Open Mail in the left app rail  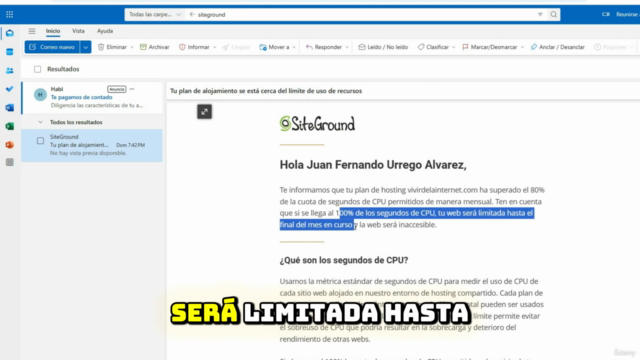(9, 33)
